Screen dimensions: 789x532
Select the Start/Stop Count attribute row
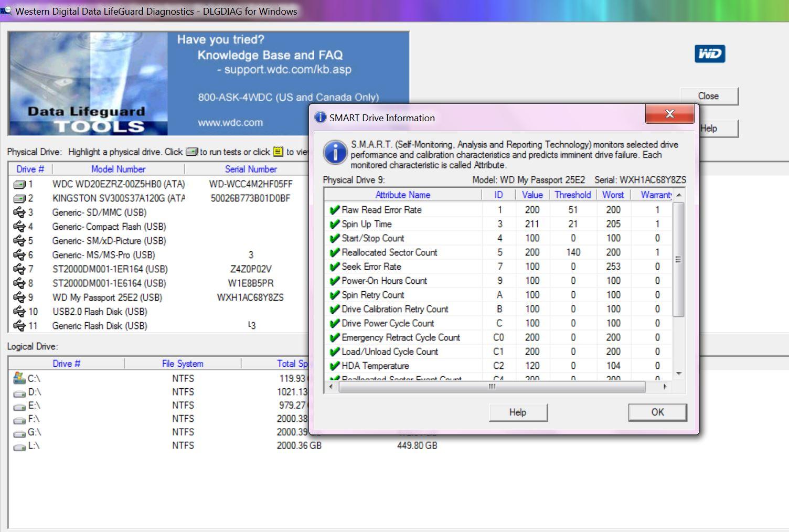[498, 238]
